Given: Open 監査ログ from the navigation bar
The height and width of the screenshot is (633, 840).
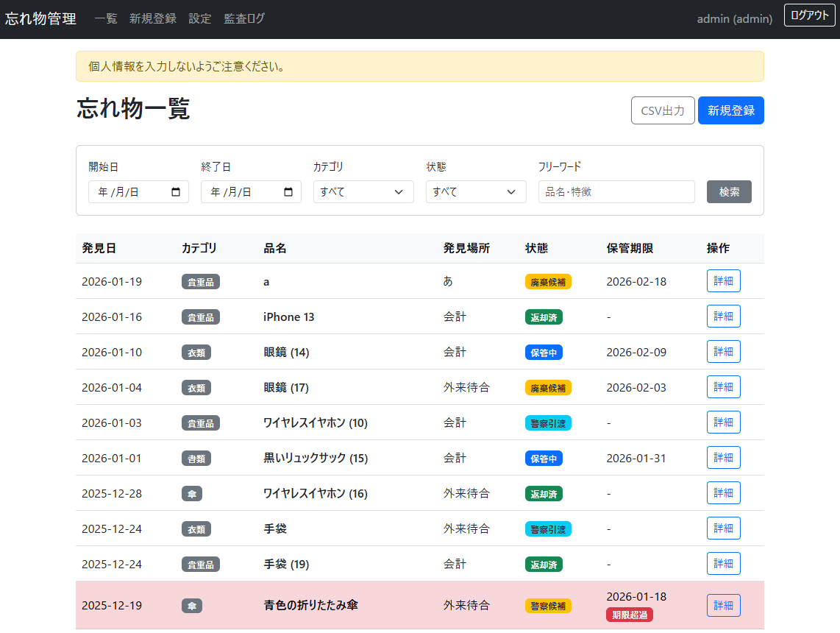Looking at the screenshot, I should click(x=243, y=18).
